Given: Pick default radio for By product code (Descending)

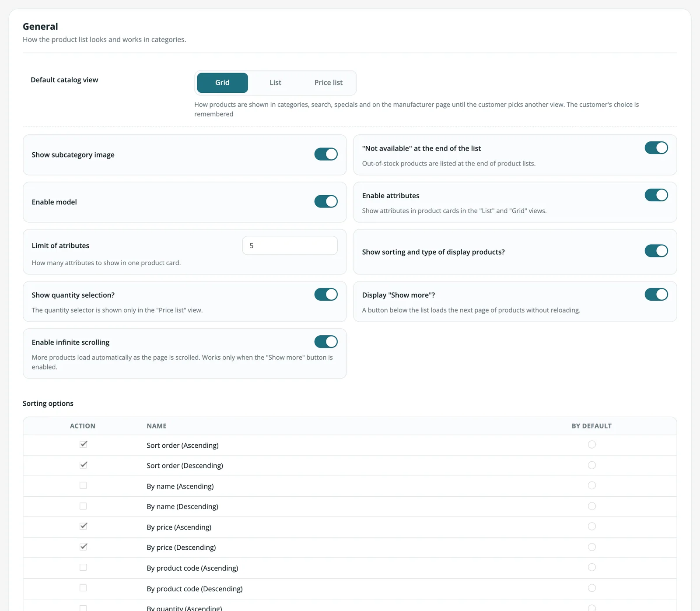Looking at the screenshot, I should coord(592,588).
